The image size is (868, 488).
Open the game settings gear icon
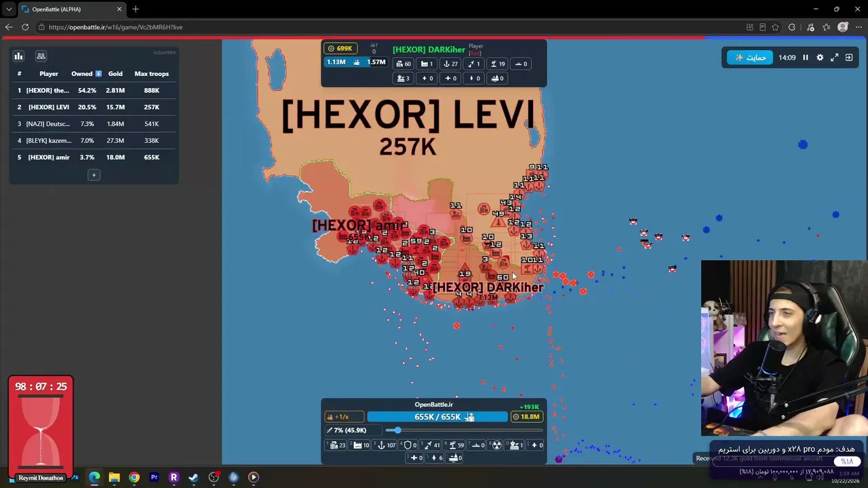pos(820,58)
